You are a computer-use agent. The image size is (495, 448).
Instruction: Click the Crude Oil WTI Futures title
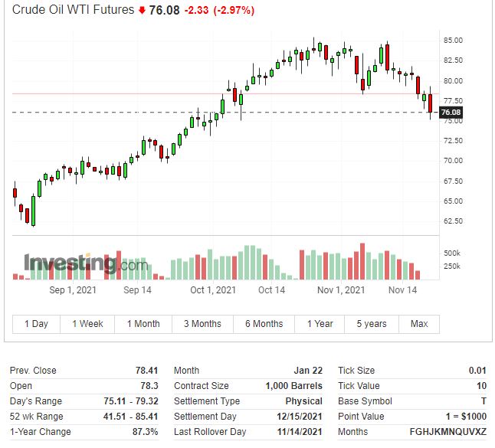tap(73, 10)
